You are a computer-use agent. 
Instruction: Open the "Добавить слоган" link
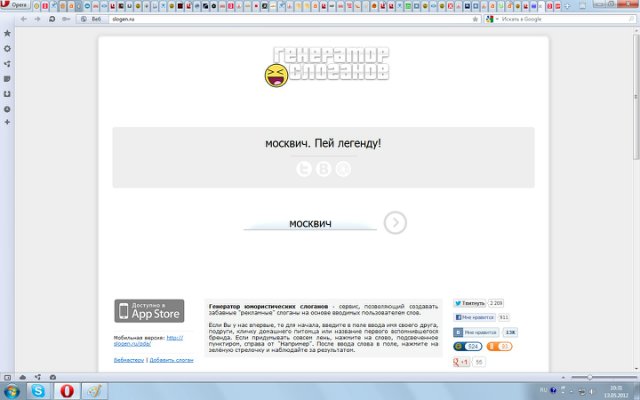pyautogui.click(x=171, y=358)
